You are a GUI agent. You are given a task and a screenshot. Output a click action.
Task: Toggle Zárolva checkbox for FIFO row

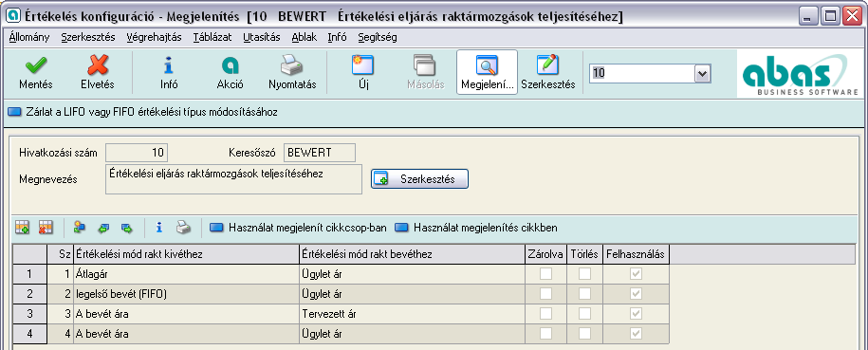coord(545,293)
